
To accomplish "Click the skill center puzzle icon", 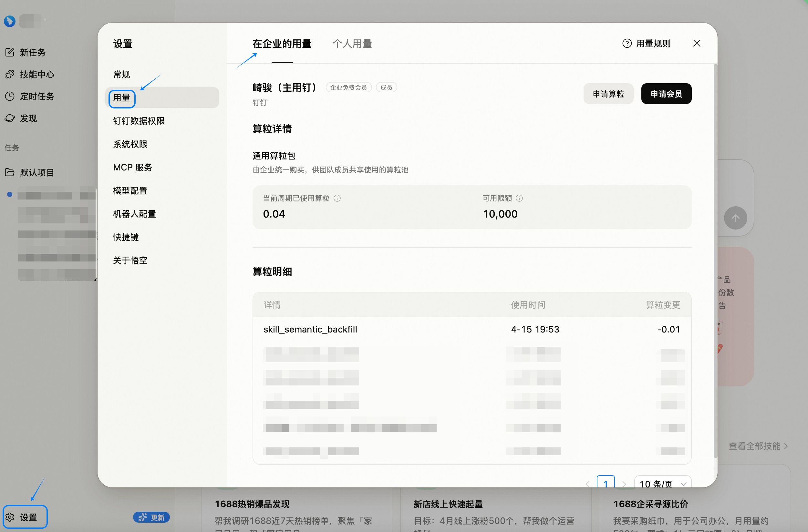I will pyautogui.click(x=9, y=74).
